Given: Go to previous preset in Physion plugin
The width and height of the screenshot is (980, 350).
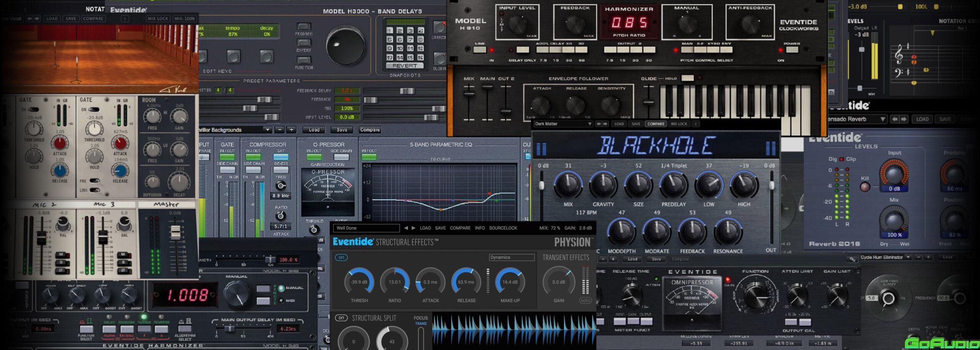Looking at the screenshot, I should click(406, 228).
